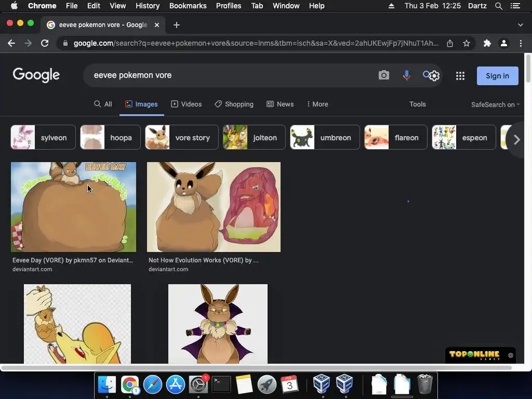Show more suggestion chips arrow
Viewport: 532px width, 399px height.
pos(516,139)
